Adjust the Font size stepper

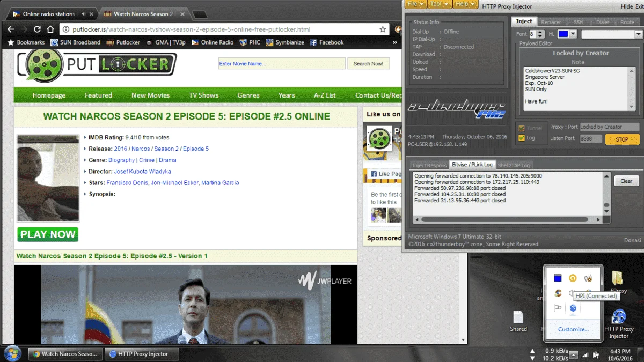(x=540, y=34)
